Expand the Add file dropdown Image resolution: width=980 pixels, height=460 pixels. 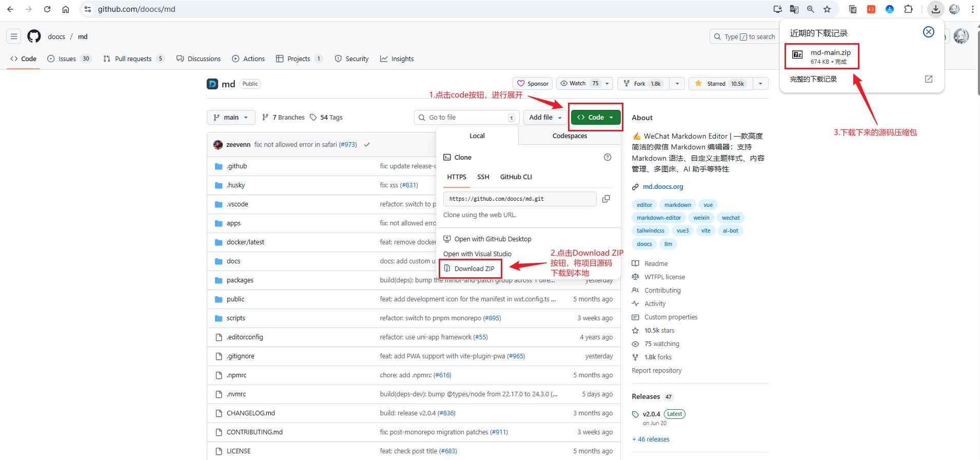click(545, 118)
